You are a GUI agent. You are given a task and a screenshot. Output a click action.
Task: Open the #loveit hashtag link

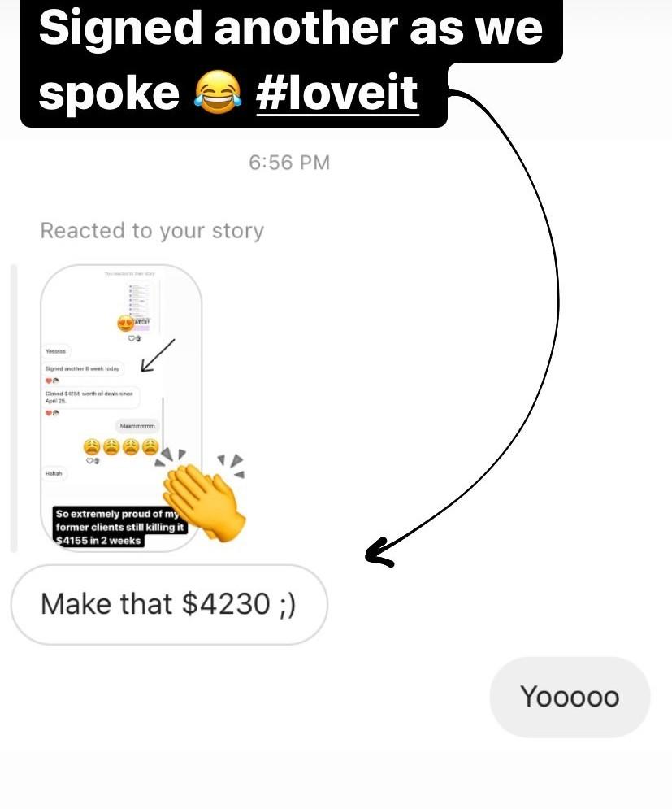337,94
